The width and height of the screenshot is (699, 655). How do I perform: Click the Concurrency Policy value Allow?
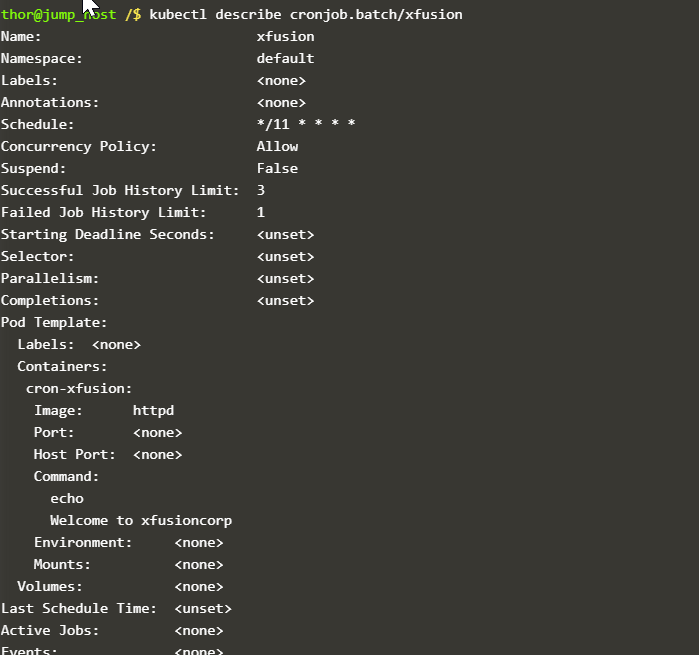pyautogui.click(x=277, y=147)
